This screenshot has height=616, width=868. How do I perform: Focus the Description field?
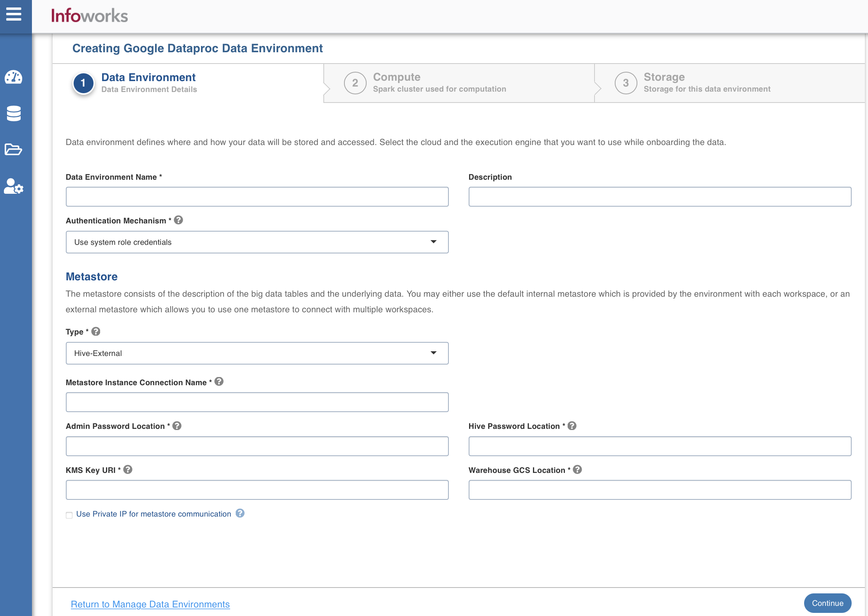pyautogui.click(x=660, y=197)
